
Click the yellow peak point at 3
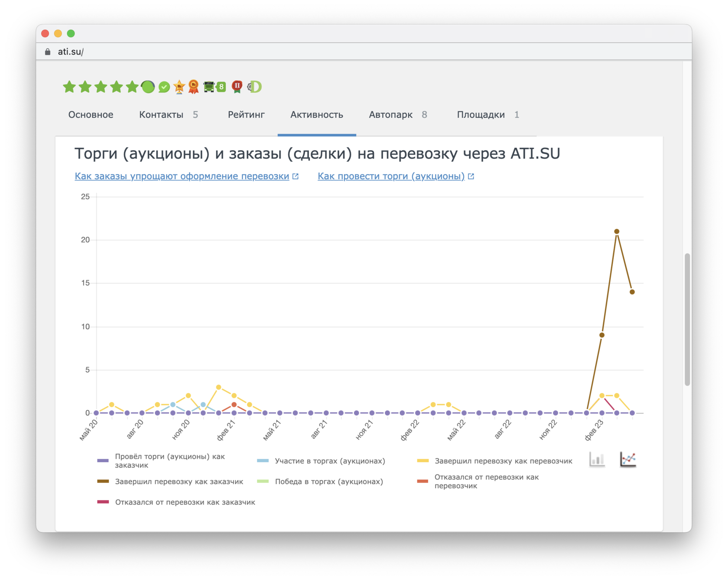[x=218, y=387]
